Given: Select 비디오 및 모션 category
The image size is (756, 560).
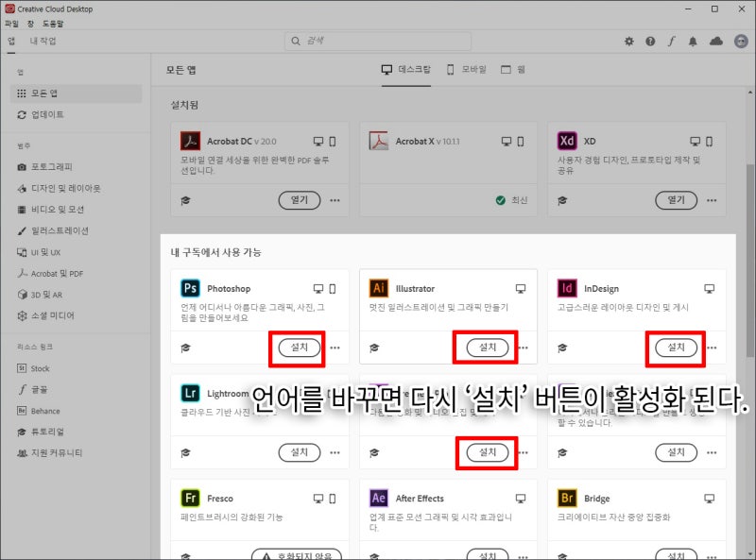Looking at the screenshot, I should tap(51, 209).
